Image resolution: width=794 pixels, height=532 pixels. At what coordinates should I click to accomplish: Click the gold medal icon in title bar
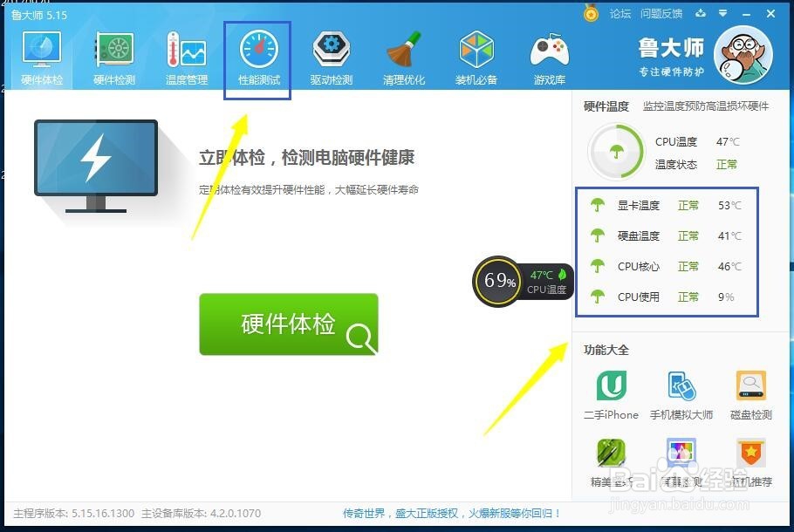591,13
